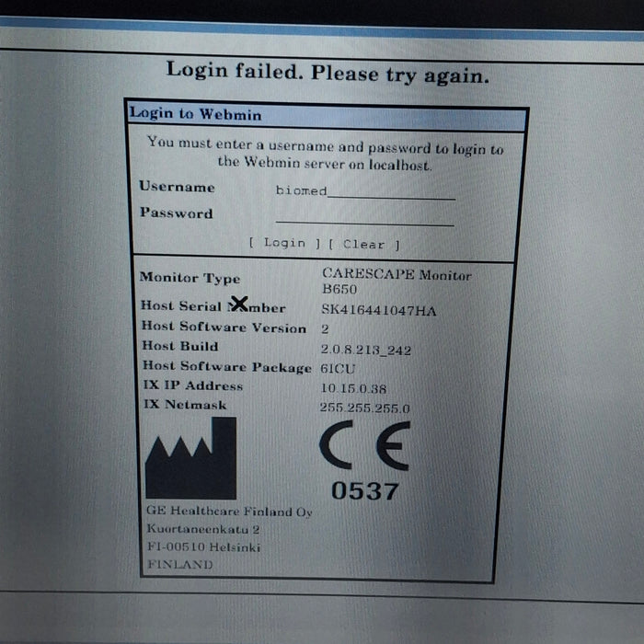Select the serial number SK416441047HA
The height and width of the screenshot is (644, 644).
[x=378, y=310]
